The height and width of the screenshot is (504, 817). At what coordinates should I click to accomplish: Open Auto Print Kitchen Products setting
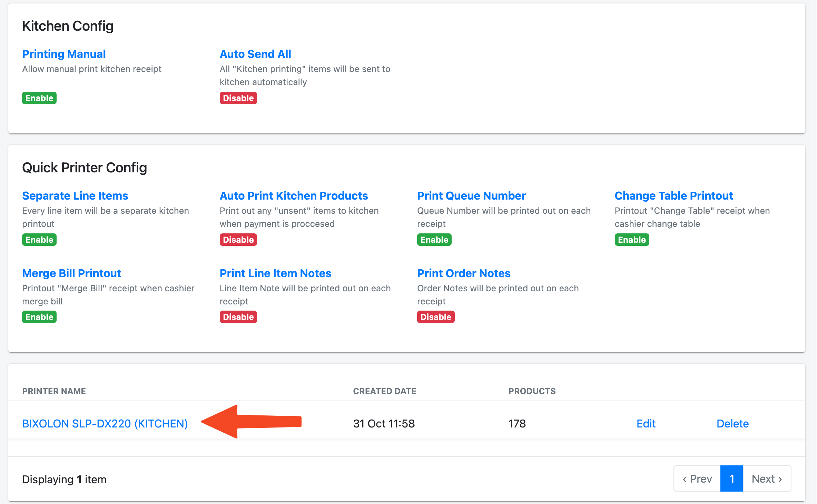click(x=294, y=196)
